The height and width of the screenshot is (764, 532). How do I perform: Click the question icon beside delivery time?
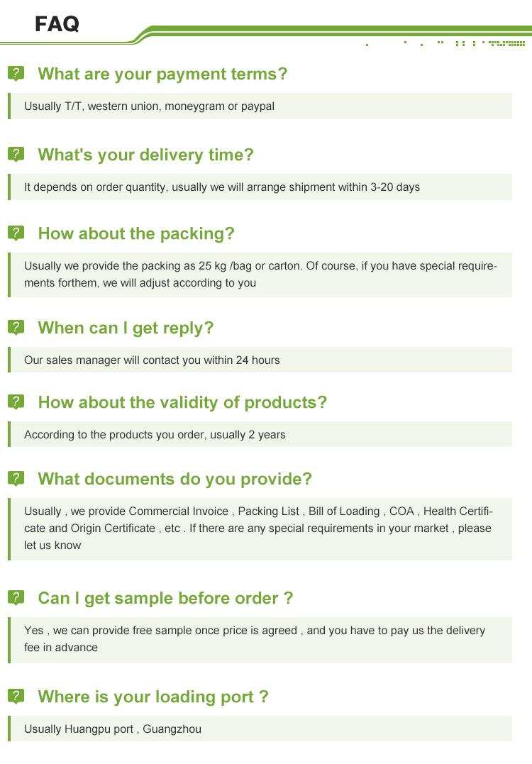coord(16,155)
